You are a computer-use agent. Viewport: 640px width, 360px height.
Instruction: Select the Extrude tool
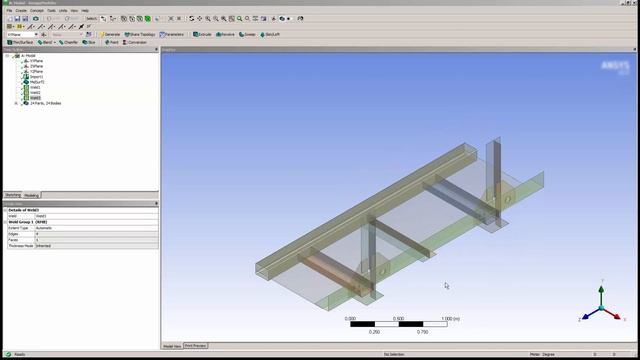(202, 35)
